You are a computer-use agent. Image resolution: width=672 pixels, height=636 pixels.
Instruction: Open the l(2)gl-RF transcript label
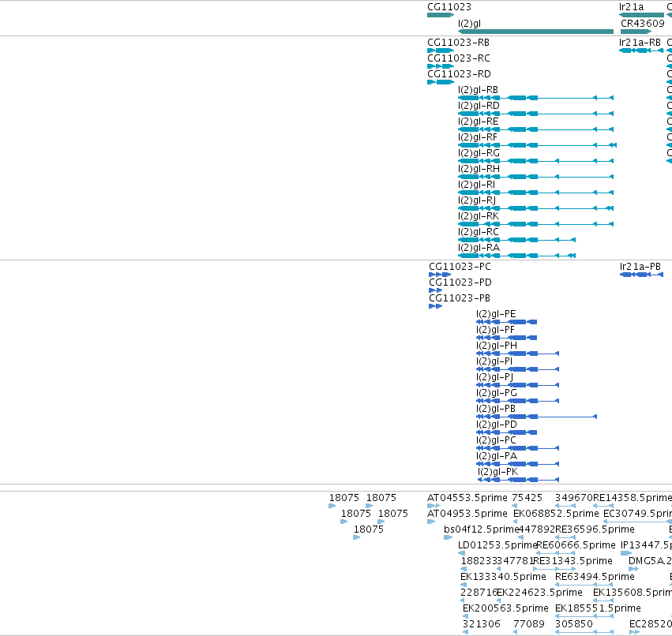point(478,137)
